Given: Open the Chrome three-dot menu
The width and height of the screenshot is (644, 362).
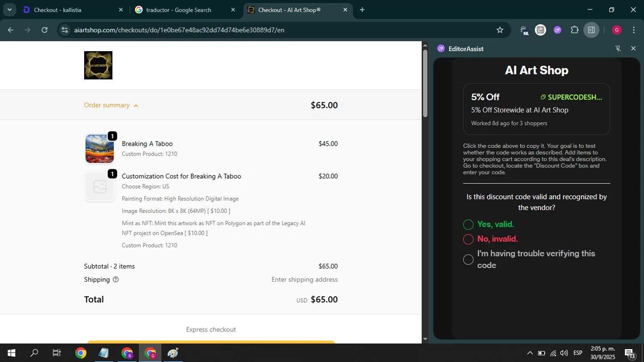Looking at the screenshot, I should (634, 30).
